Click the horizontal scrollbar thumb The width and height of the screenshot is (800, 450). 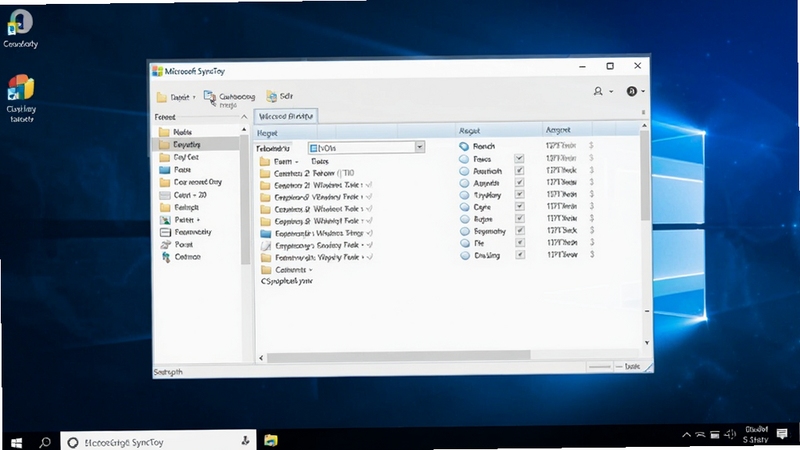pos(398,355)
